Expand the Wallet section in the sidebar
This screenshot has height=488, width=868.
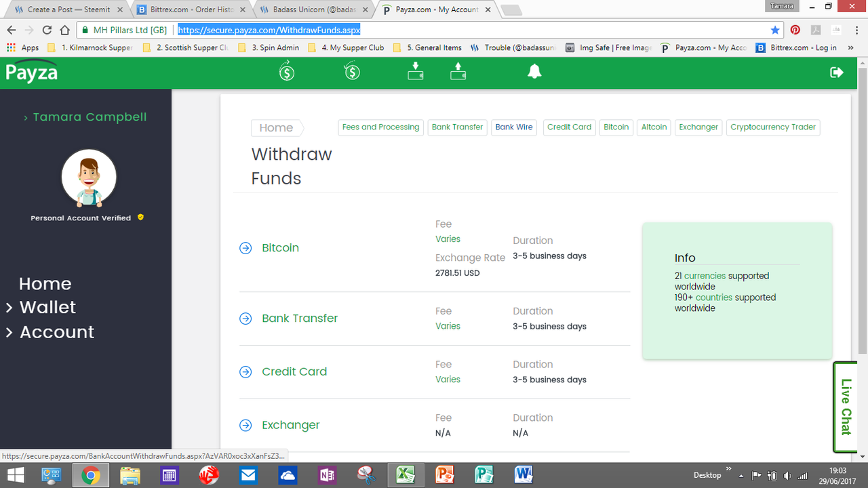tap(47, 307)
